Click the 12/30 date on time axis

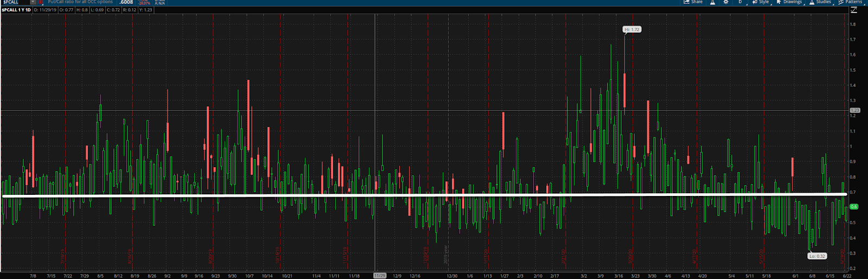[451, 276]
